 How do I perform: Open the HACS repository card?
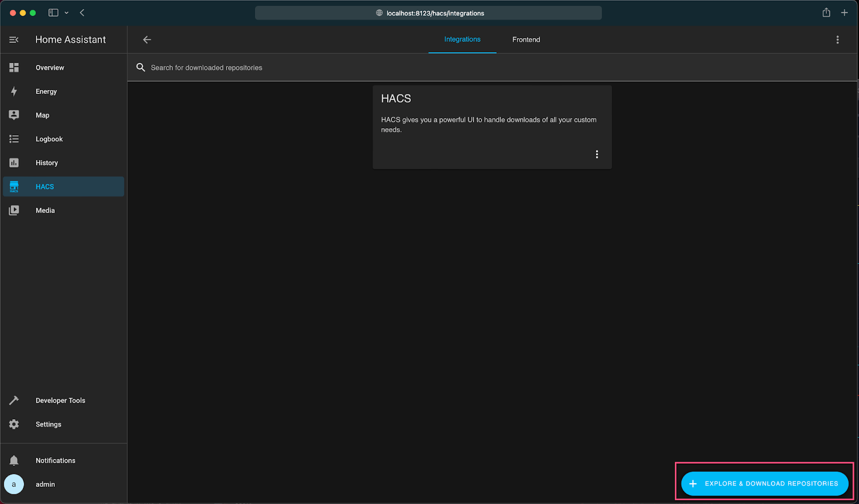coord(492,127)
